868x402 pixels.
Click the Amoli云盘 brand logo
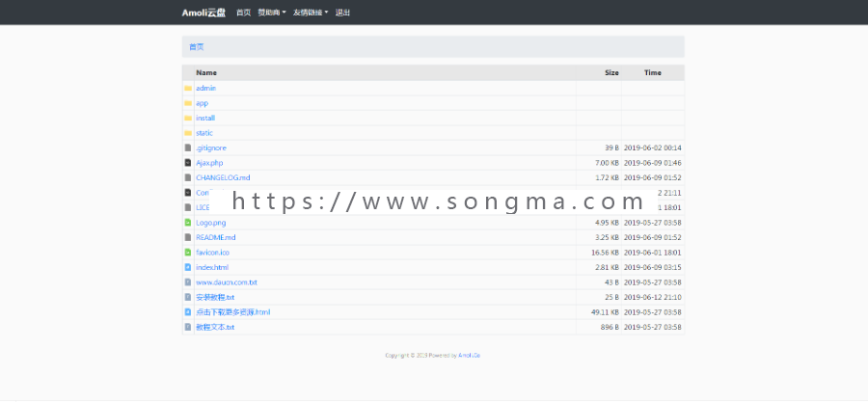203,13
